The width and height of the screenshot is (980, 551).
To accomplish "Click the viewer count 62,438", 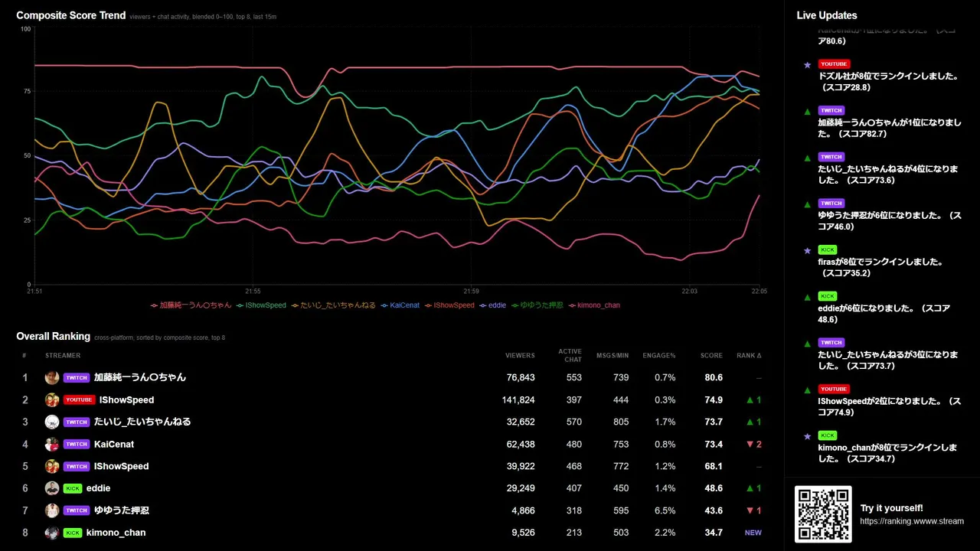I will tap(521, 445).
